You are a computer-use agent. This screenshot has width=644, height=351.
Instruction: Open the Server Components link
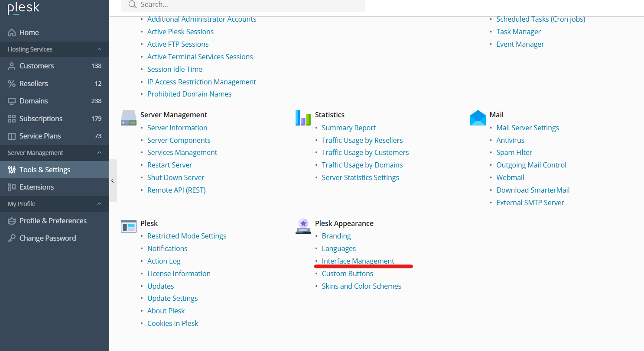tap(179, 140)
